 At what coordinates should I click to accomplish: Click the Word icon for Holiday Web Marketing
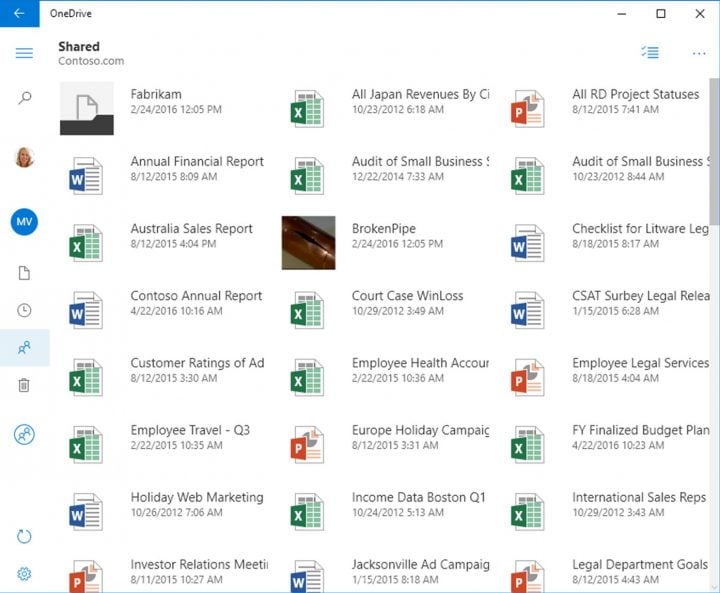86,512
